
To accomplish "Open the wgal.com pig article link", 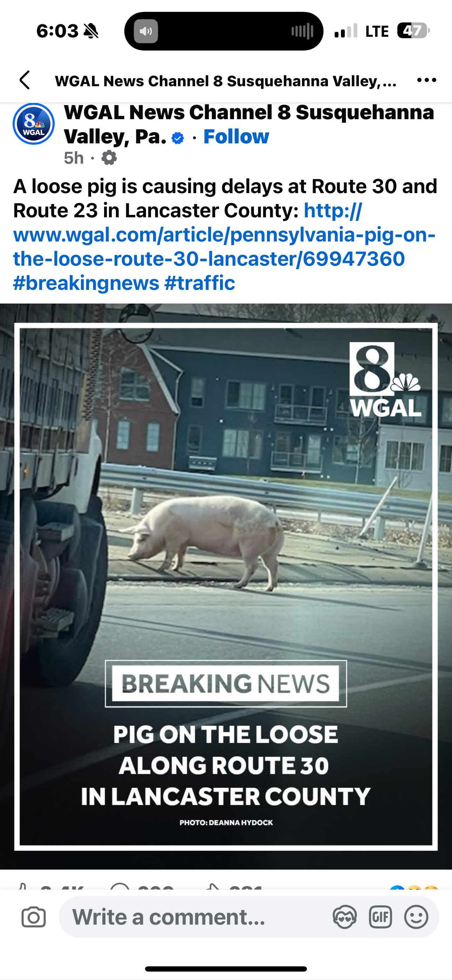I will click(x=225, y=235).
